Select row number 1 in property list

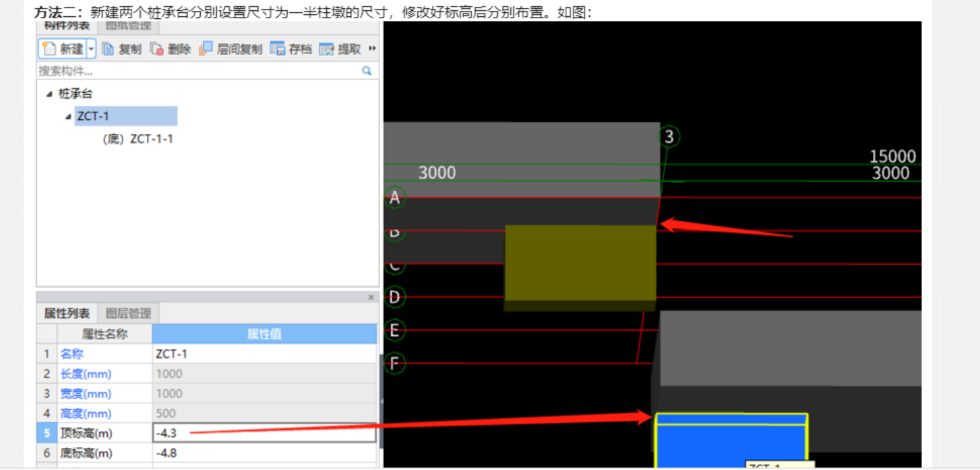click(x=47, y=354)
